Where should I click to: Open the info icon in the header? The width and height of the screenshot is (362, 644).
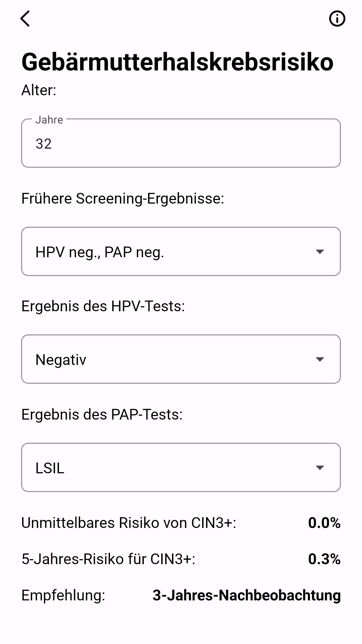point(337,18)
